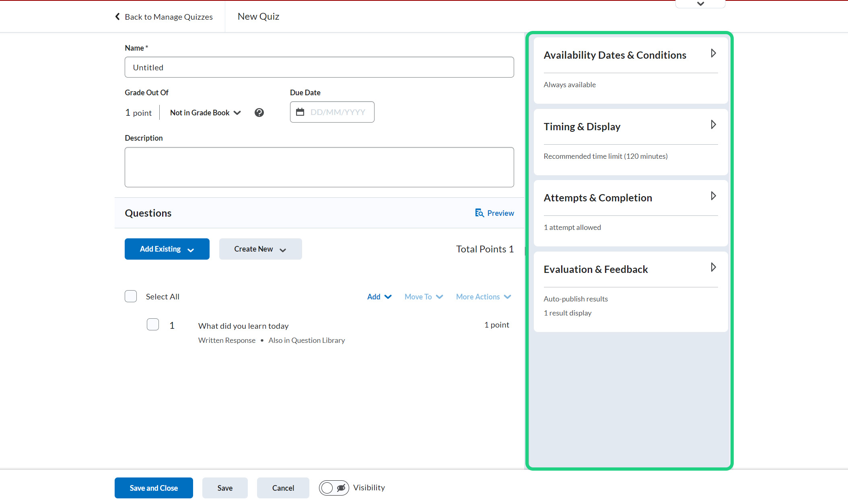Open the Move To menu
Screen dimensions: 848x504
(424, 297)
